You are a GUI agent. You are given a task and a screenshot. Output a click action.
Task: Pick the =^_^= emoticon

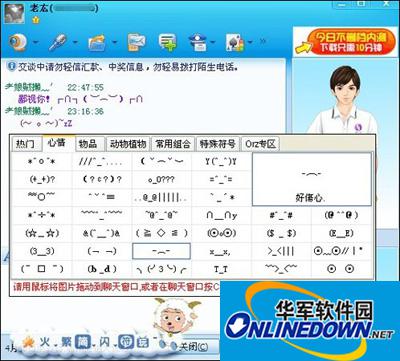tap(221, 180)
